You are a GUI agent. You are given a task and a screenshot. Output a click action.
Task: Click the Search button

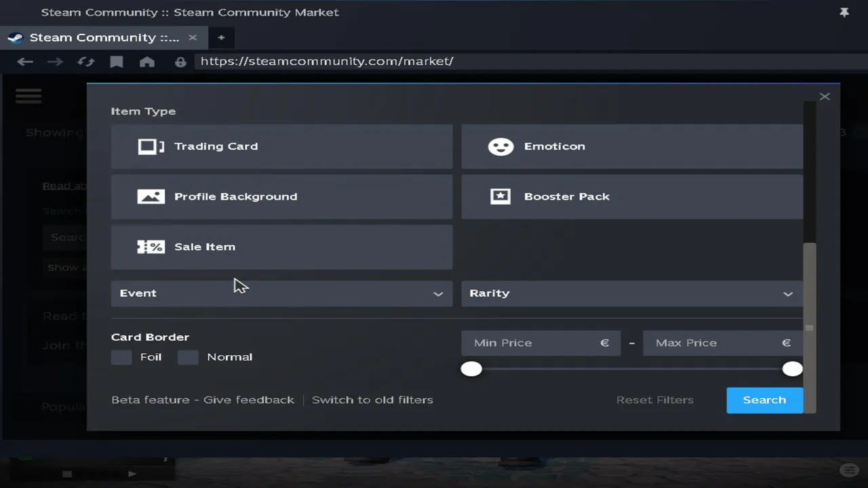coord(764,400)
